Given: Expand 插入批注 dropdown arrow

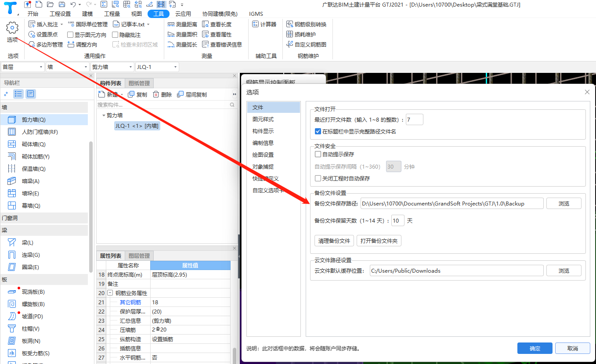Looking at the screenshot, I should (x=61, y=25).
